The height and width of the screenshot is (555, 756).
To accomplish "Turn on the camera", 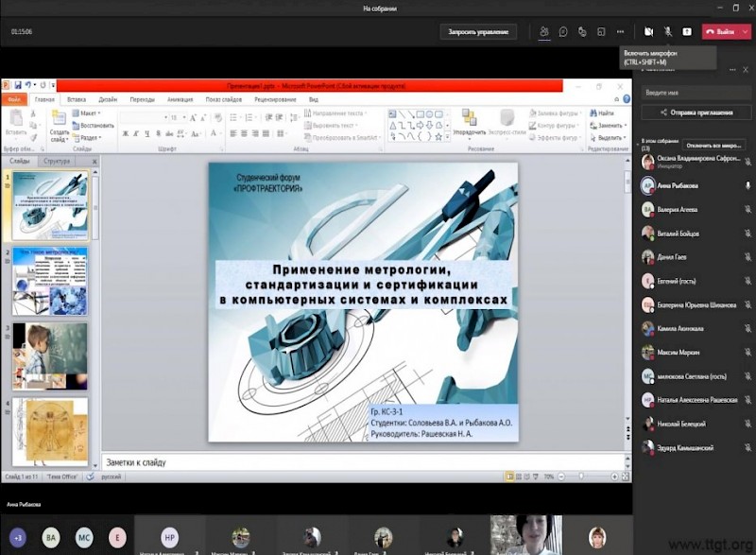I will (648, 31).
